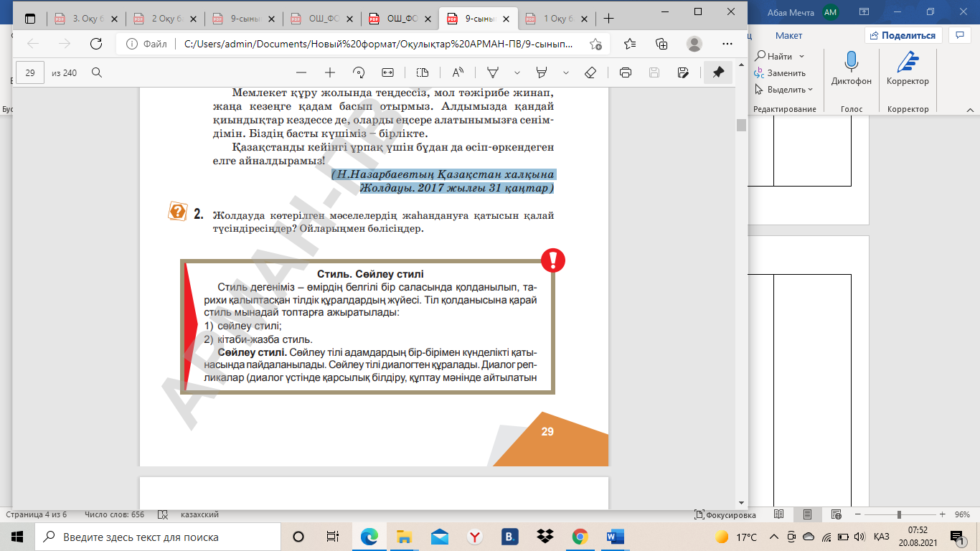Open Word comments pane
Screen dimensions: 980x551
pos(959,35)
